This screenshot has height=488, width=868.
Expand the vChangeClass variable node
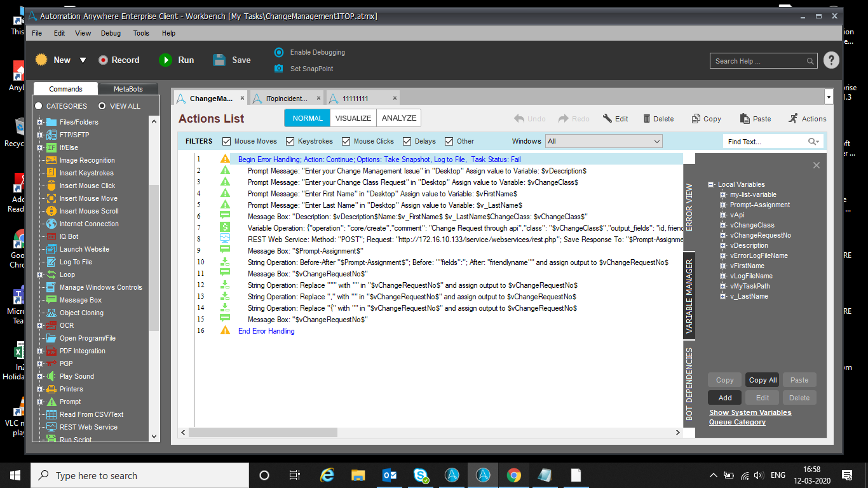tap(723, 225)
